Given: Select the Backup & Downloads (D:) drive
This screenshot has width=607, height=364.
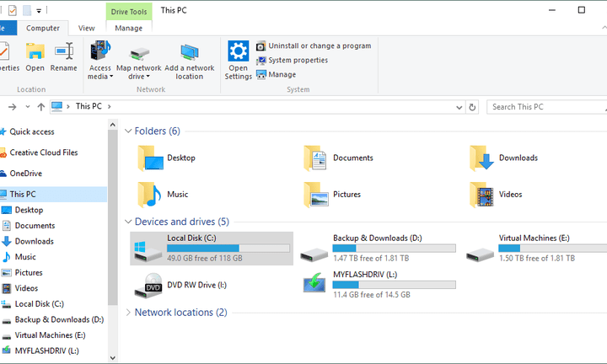Looking at the screenshot, I should [x=379, y=249].
